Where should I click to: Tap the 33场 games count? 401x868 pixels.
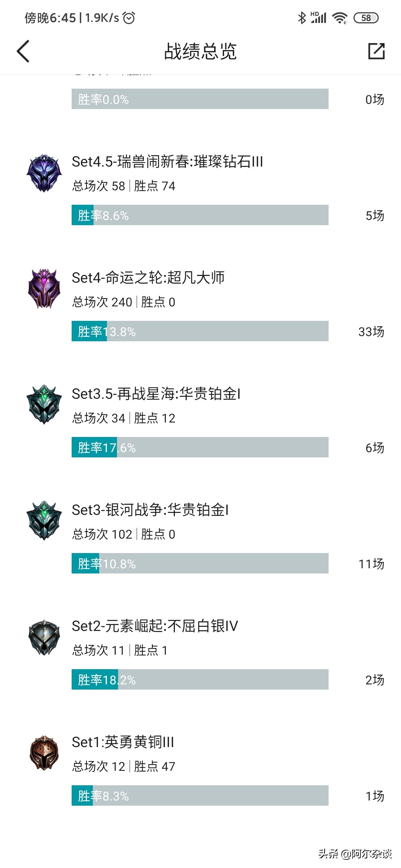point(371,332)
